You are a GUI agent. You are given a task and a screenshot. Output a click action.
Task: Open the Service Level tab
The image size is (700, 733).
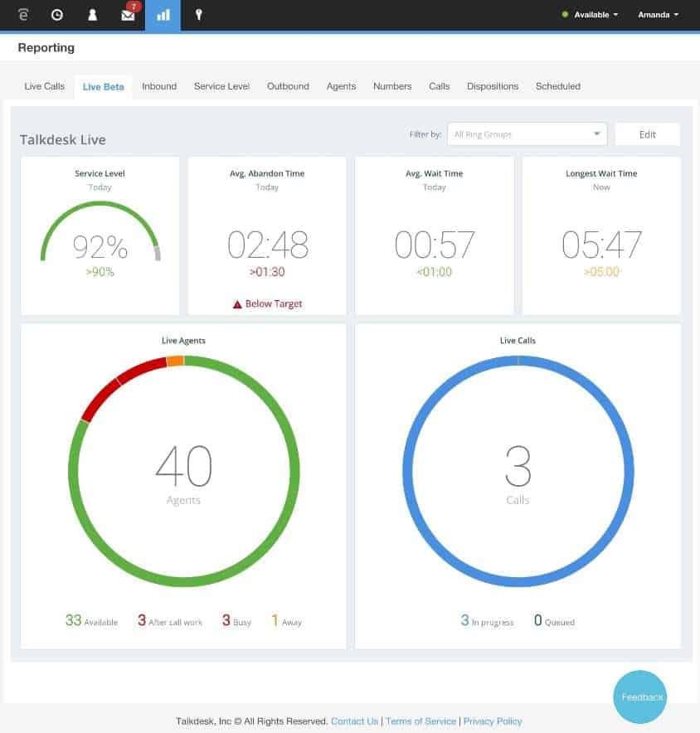221,86
